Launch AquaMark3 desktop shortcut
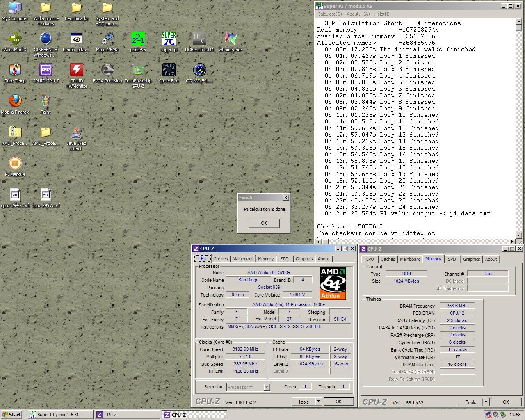525x420 pixels. coord(15,42)
